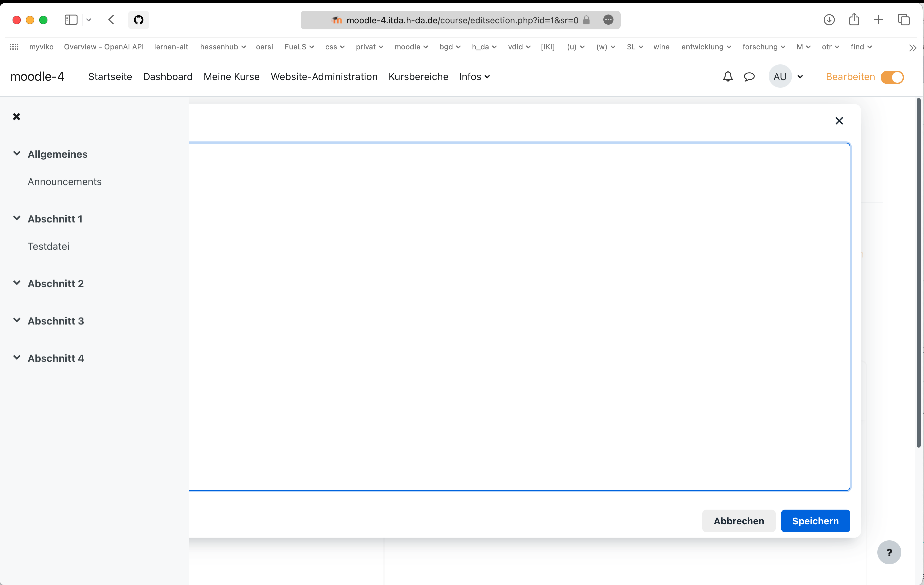Collapse the Abschnitt 4 section
Image resolution: width=924 pixels, height=585 pixels.
pyautogui.click(x=17, y=358)
